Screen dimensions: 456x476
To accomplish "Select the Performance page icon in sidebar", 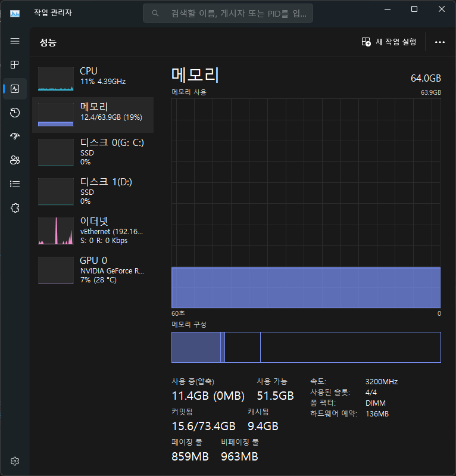I will pyautogui.click(x=15, y=89).
